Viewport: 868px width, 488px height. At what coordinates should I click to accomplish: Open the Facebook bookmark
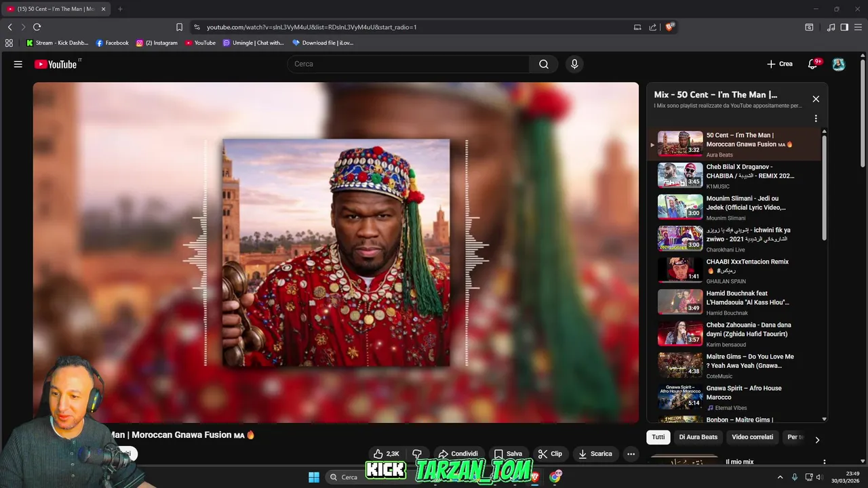112,43
